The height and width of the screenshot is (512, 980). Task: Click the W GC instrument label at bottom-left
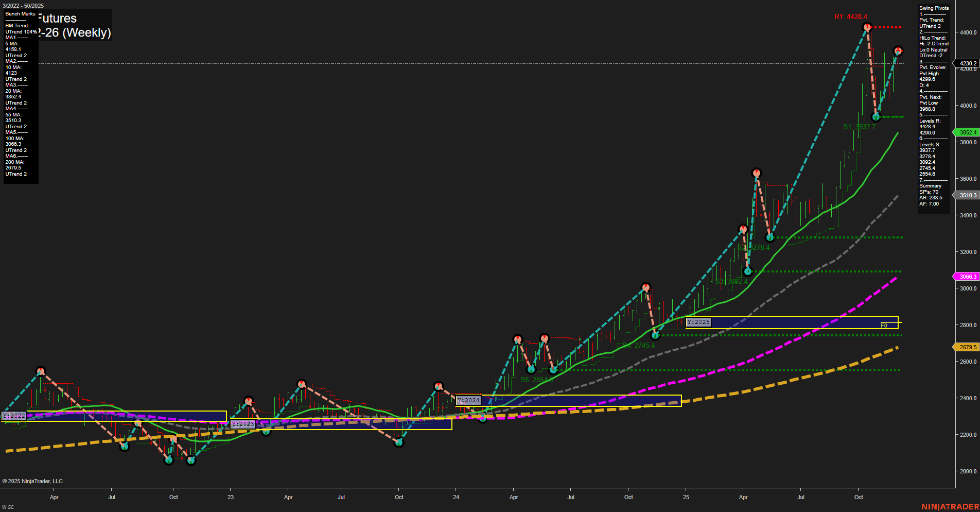[x=7, y=506]
